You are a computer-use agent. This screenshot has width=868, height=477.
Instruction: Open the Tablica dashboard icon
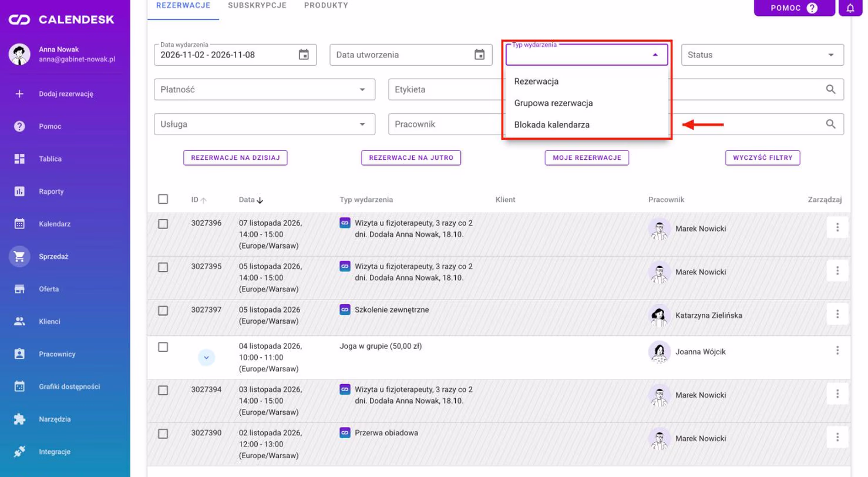pos(19,159)
